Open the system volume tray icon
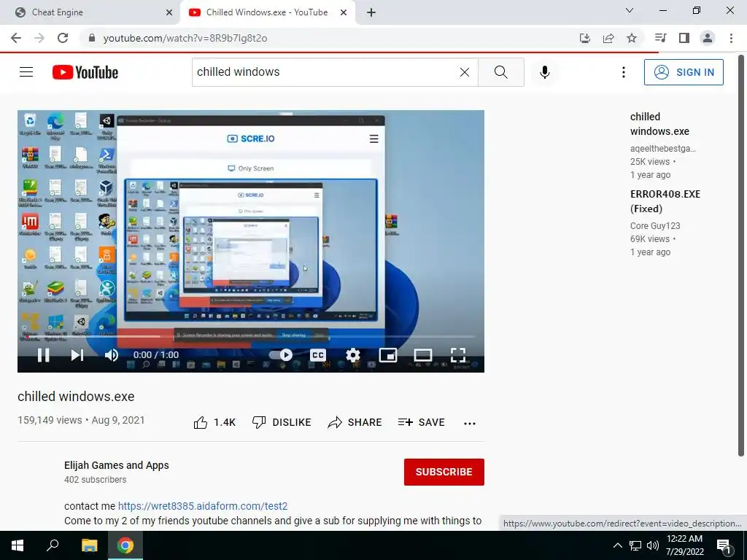This screenshot has width=747, height=560. pos(653,545)
